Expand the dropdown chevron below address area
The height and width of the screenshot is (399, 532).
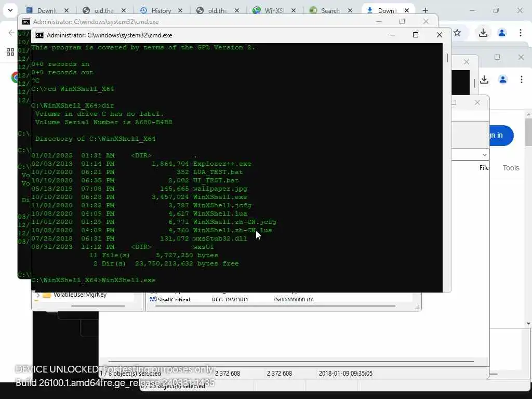click(485, 155)
